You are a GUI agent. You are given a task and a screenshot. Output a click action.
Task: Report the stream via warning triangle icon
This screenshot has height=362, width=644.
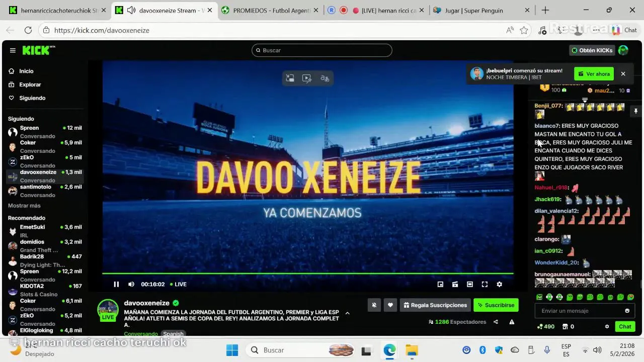click(512, 322)
